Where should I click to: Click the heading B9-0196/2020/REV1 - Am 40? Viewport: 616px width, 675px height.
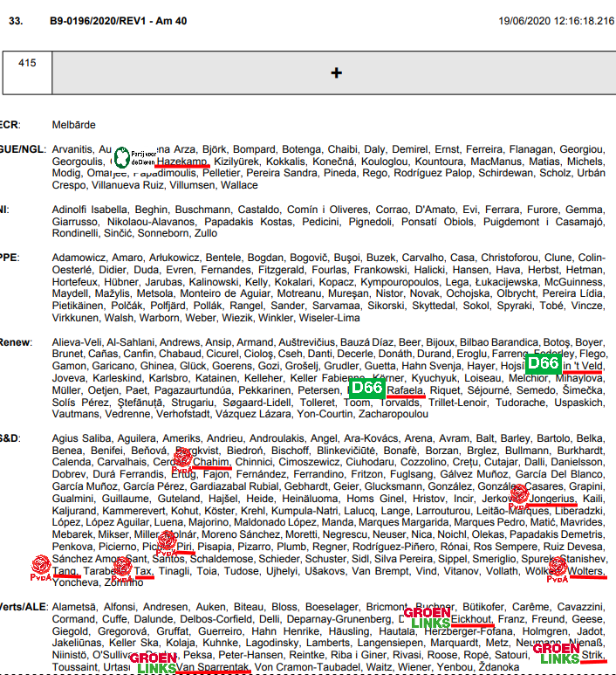(x=119, y=21)
